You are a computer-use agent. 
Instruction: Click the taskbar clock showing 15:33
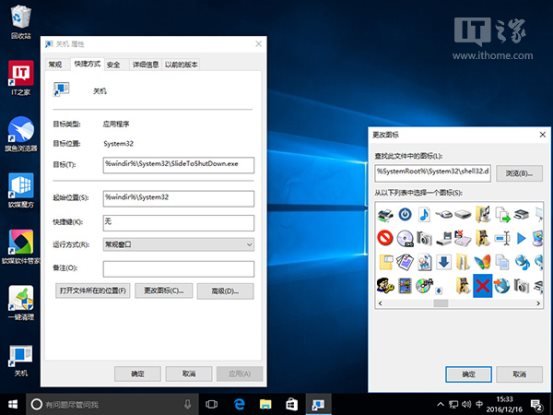504,404
